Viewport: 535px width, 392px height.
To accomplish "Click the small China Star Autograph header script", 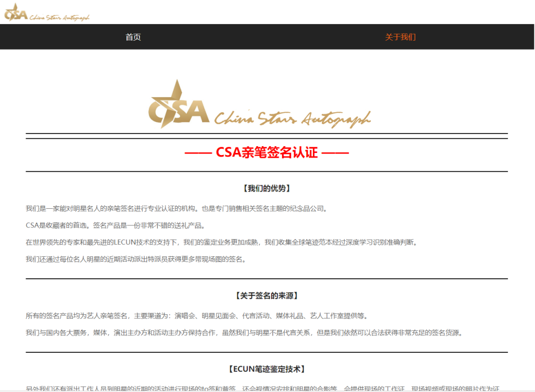I will [60, 17].
